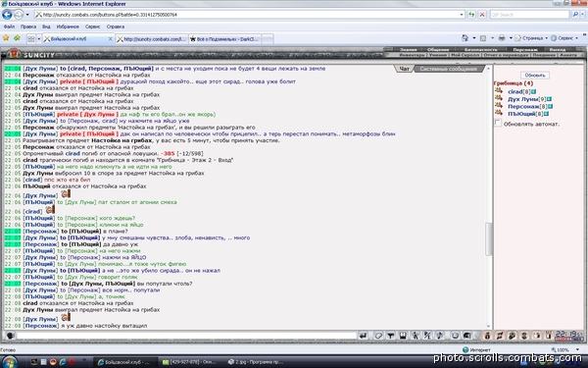
Task: Open the Правка menu
Action: coord(28,26)
